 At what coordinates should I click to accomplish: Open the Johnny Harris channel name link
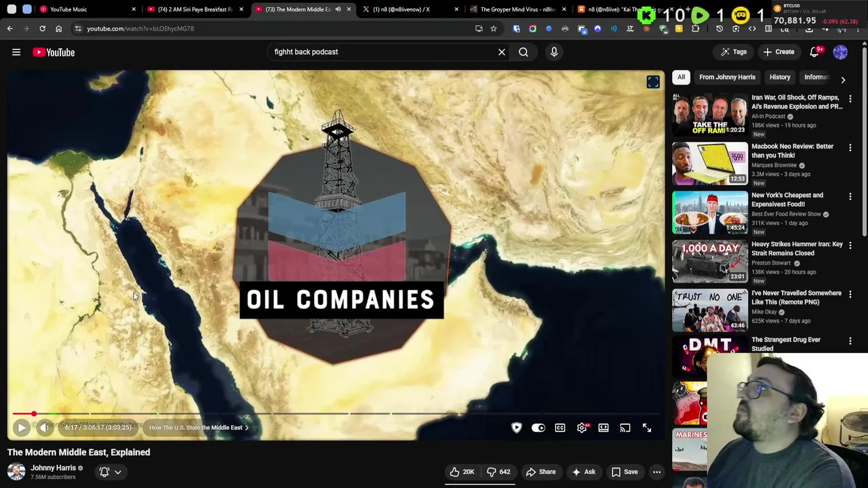pos(53,468)
